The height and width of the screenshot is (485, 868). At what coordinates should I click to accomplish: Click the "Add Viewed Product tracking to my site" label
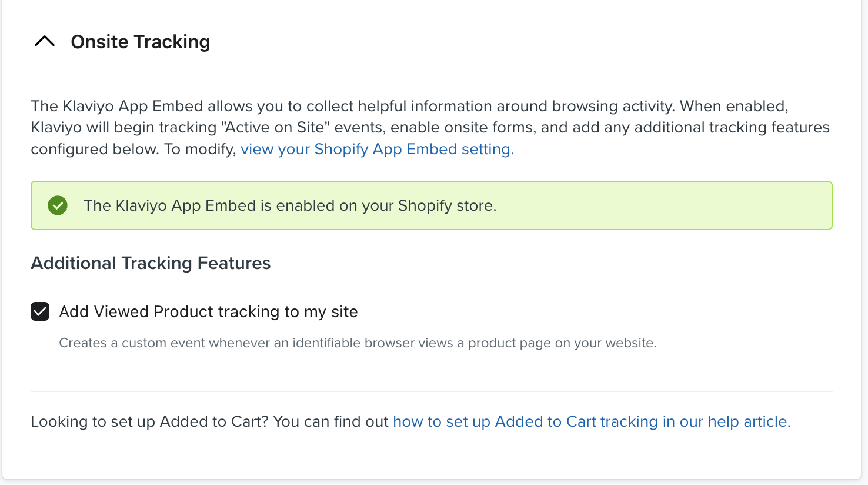[208, 311]
